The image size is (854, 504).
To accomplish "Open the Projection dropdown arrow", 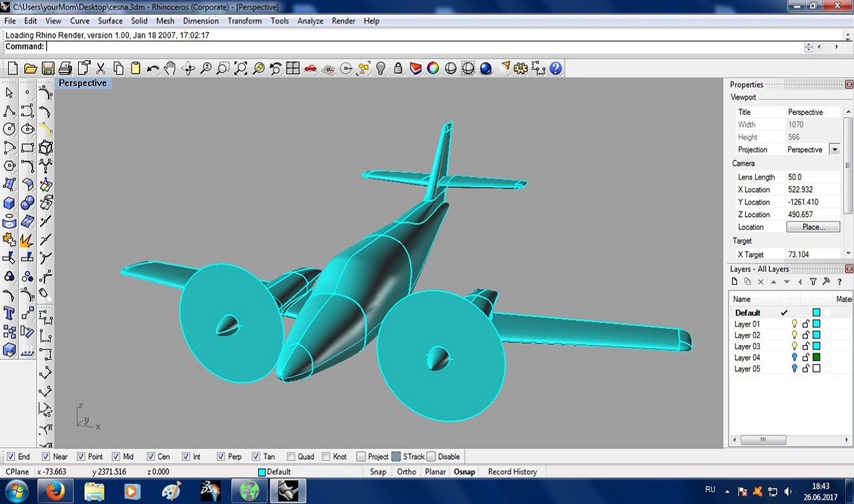I will coord(834,150).
